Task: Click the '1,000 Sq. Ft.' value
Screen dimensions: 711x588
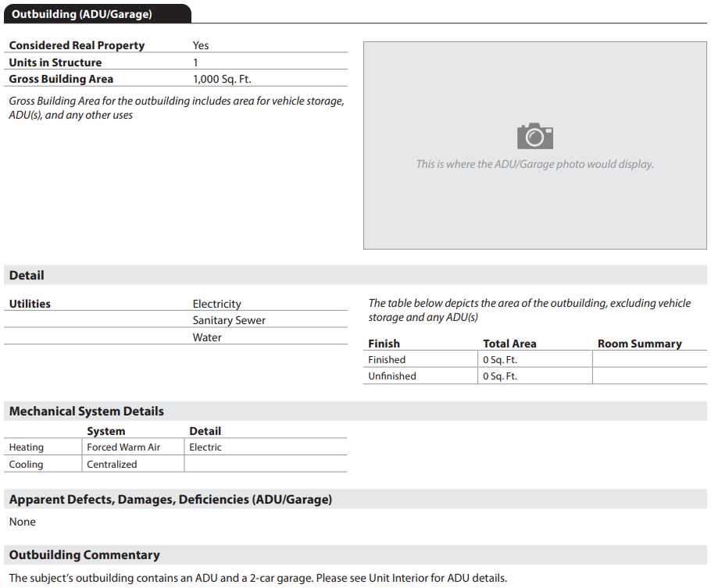Action: (222, 79)
